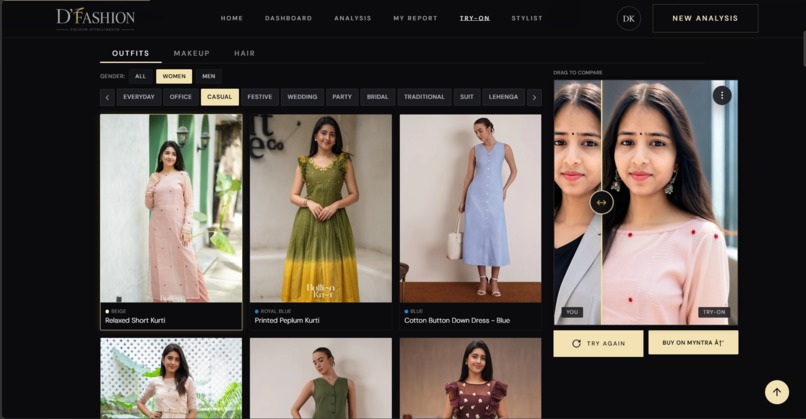Go to the Home page
Viewport: 806px width, 419px height.
tap(231, 18)
